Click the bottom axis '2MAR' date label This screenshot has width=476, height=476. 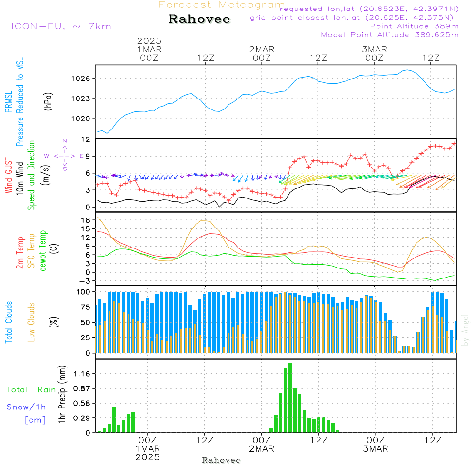tap(261, 449)
